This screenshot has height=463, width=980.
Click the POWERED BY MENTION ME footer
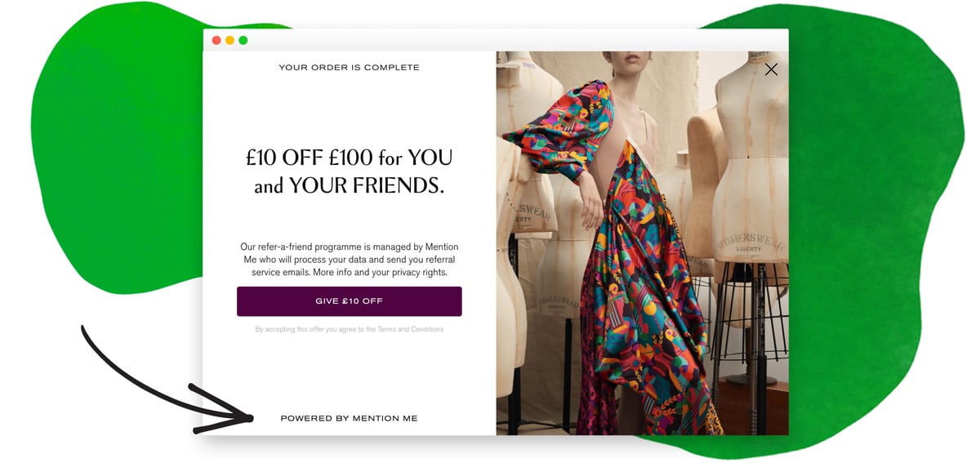click(349, 418)
